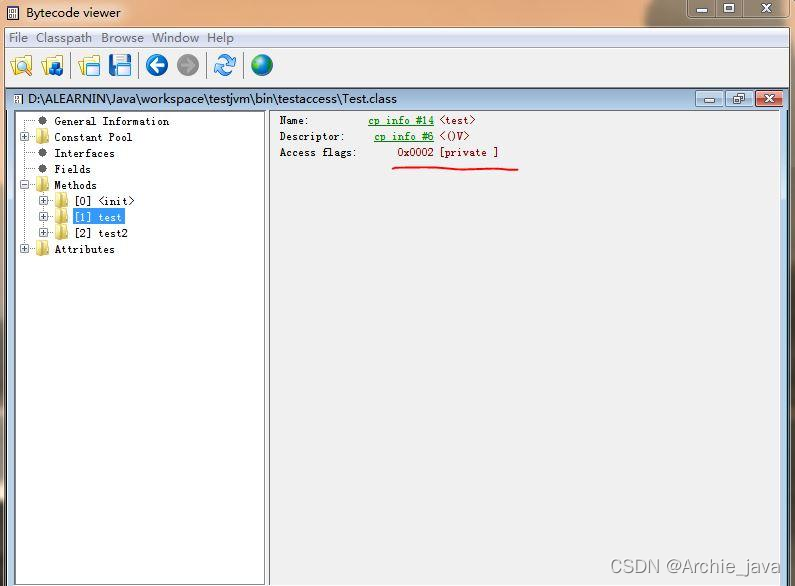Viewport: 795px width, 586px height.
Task: Click the <()V> descriptor value
Action: [x=454, y=136]
